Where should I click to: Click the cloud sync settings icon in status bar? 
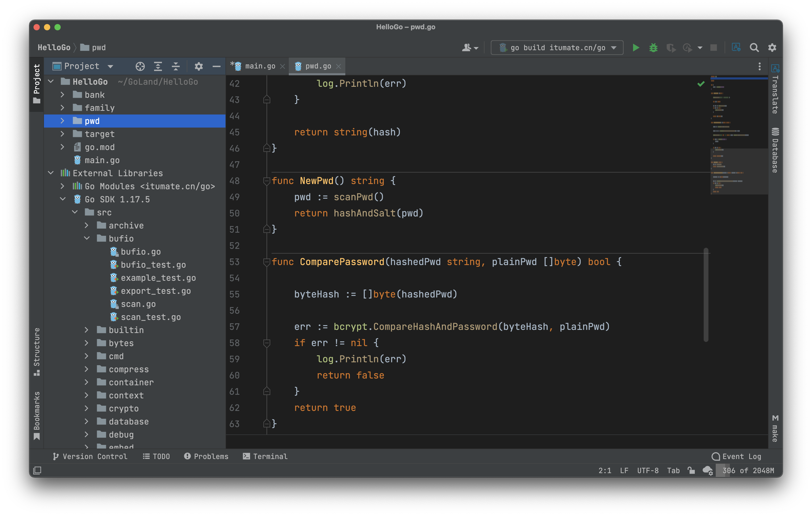click(707, 470)
